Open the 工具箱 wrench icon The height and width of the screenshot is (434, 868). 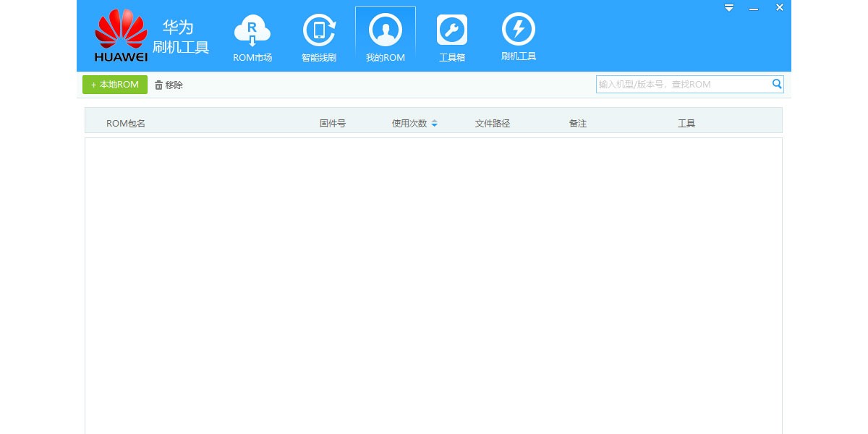point(452,30)
